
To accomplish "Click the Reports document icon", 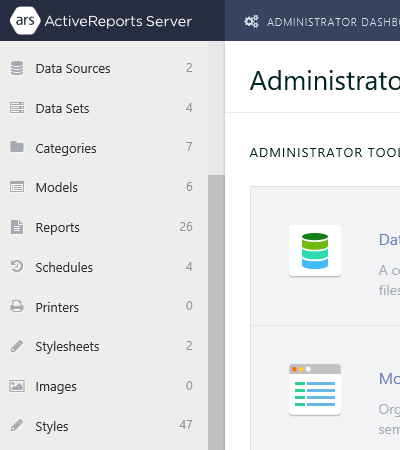I will click(x=17, y=227).
